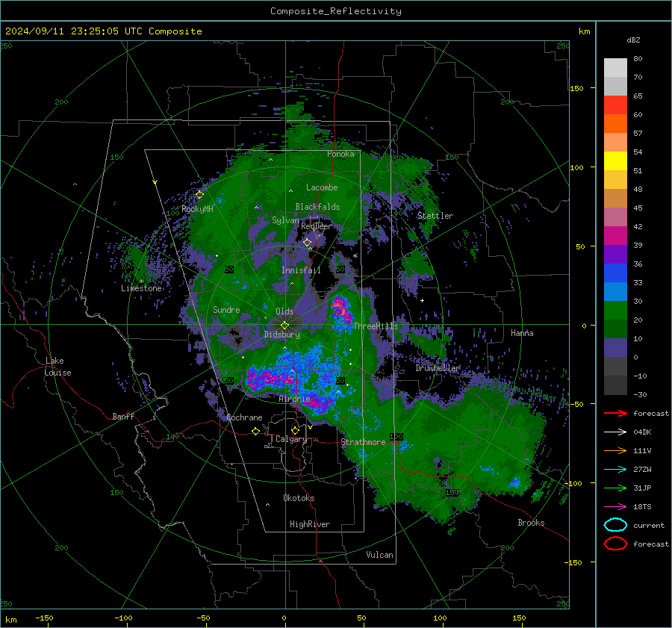The width and height of the screenshot is (672, 628).
Task: Click the Stettler city label
Action: click(x=435, y=216)
